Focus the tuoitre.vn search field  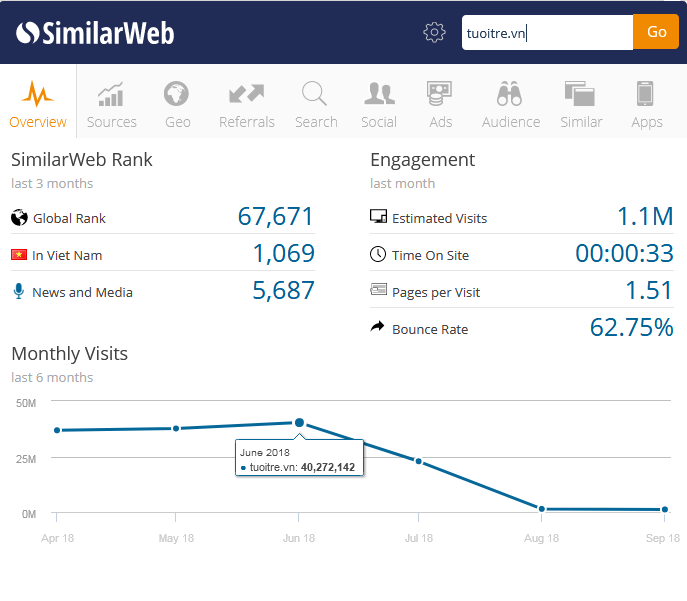pyautogui.click(x=547, y=32)
